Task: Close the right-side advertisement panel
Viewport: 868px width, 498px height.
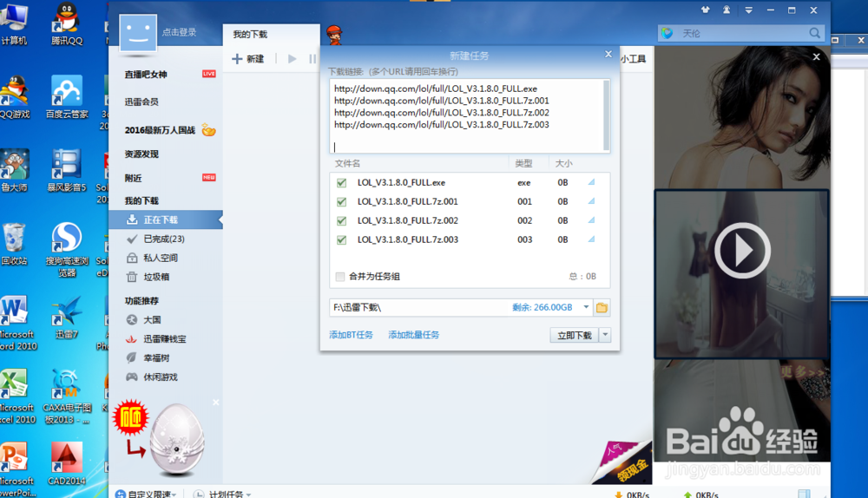Action: (816, 56)
